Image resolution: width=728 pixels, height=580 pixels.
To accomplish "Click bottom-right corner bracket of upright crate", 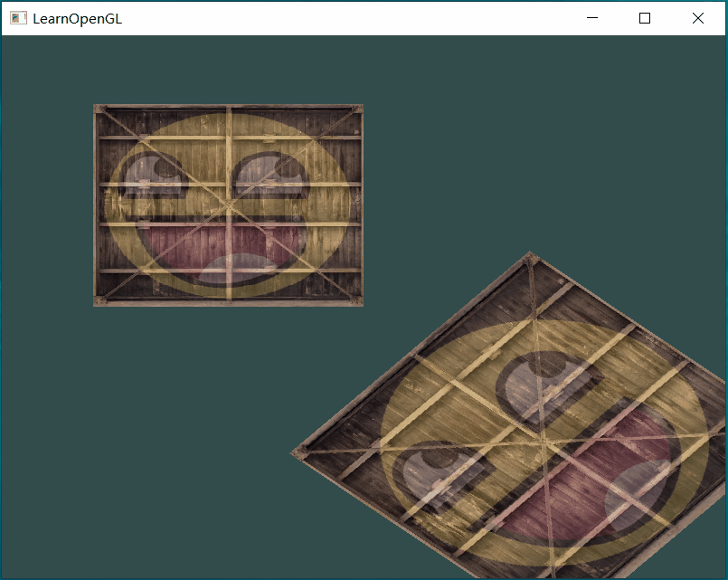I will pyautogui.click(x=356, y=300).
